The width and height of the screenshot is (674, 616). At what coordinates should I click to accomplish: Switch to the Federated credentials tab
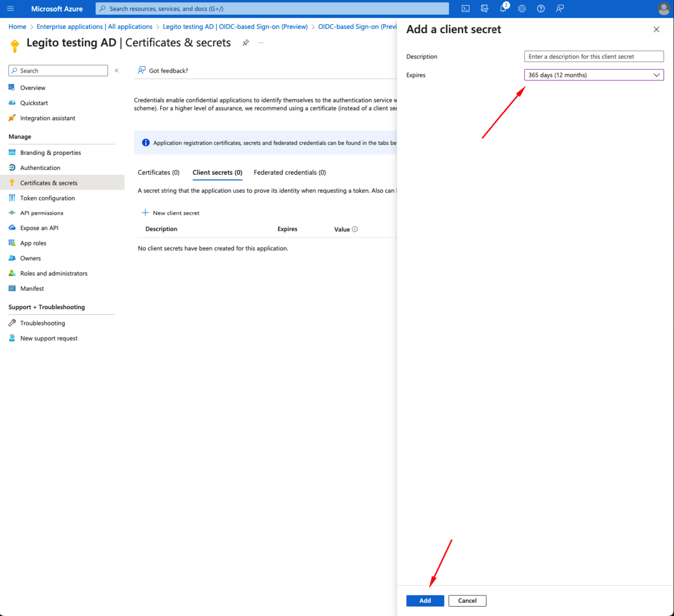coord(290,172)
